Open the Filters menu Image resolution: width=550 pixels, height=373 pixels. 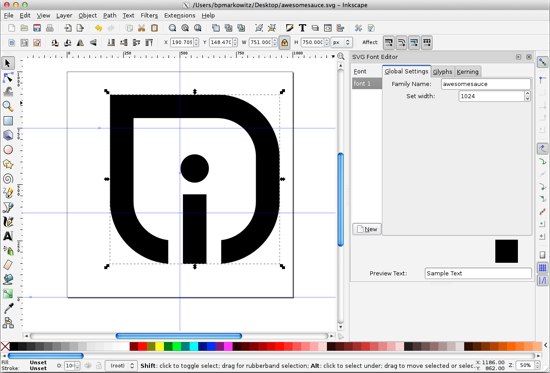(149, 15)
